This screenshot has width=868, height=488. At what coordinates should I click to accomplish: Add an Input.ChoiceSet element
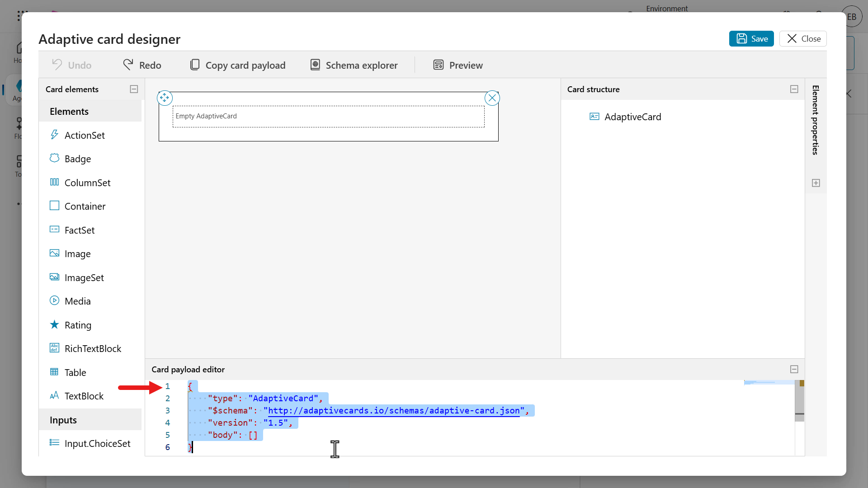tap(97, 443)
